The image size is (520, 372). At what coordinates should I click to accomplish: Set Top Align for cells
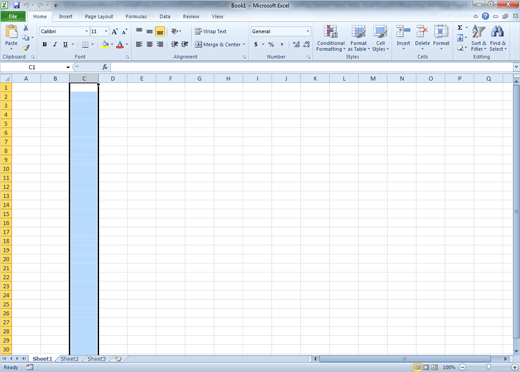tap(139, 31)
